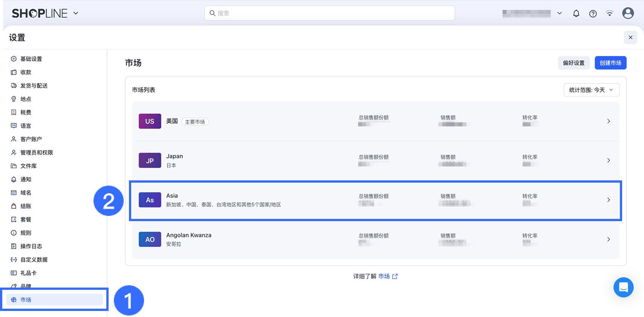Click the help question mark icon
644x317 pixels.
click(593, 14)
